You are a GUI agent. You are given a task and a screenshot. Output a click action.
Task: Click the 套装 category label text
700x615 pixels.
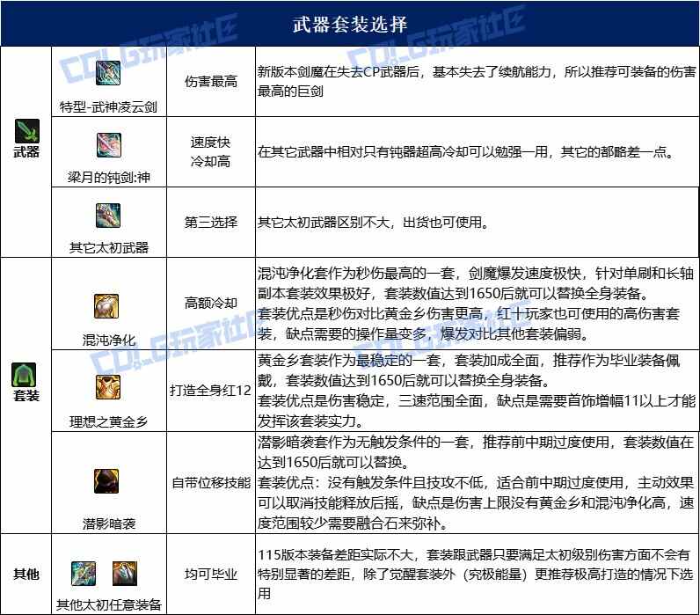pos(26,395)
